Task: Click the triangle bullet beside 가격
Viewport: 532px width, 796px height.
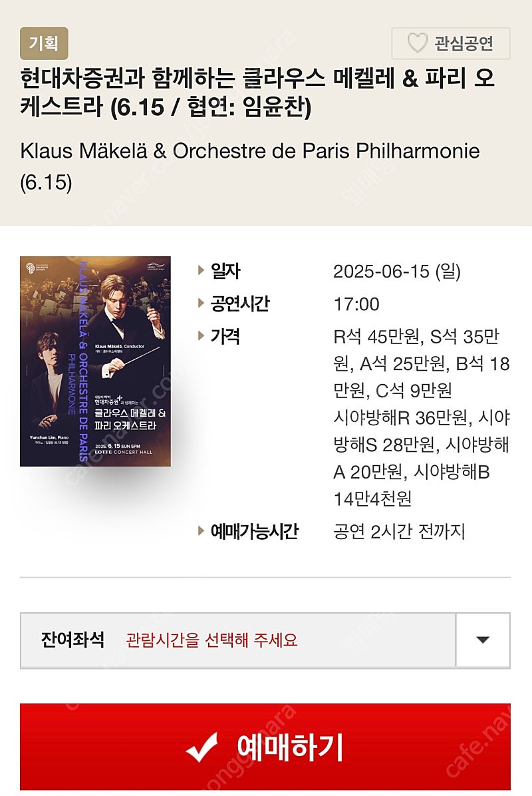Action: (201, 335)
